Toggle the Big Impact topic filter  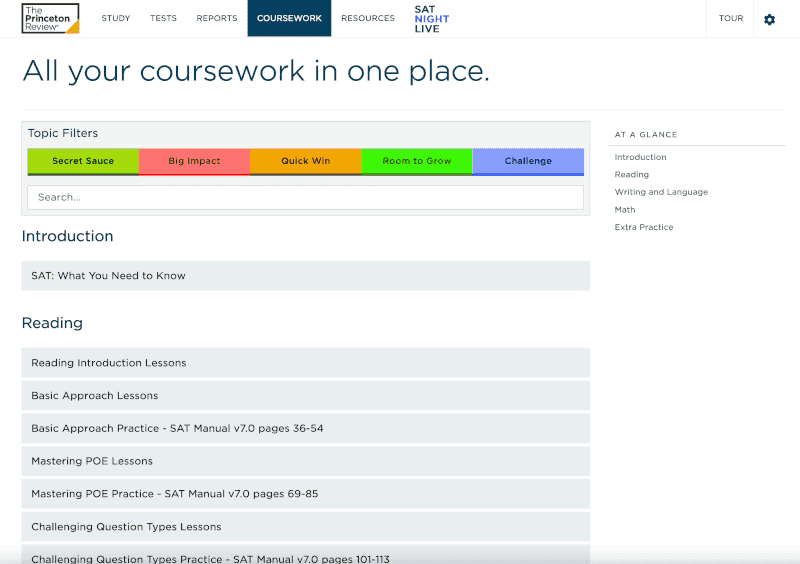click(194, 161)
